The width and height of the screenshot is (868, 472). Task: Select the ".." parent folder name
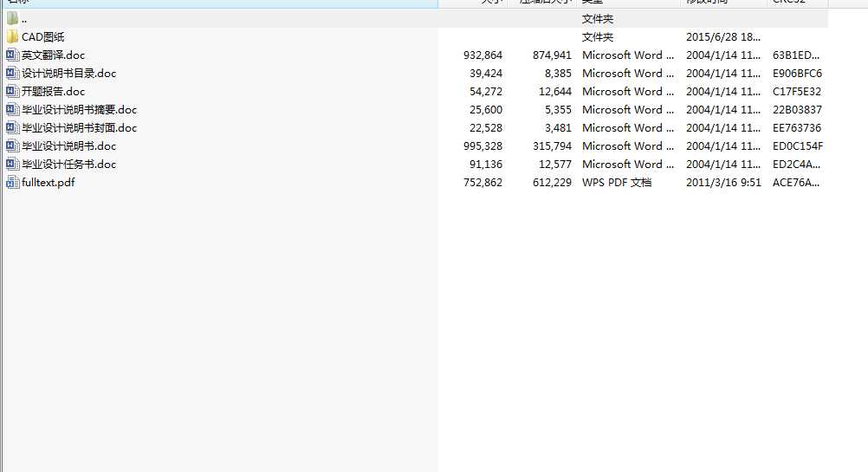24,19
